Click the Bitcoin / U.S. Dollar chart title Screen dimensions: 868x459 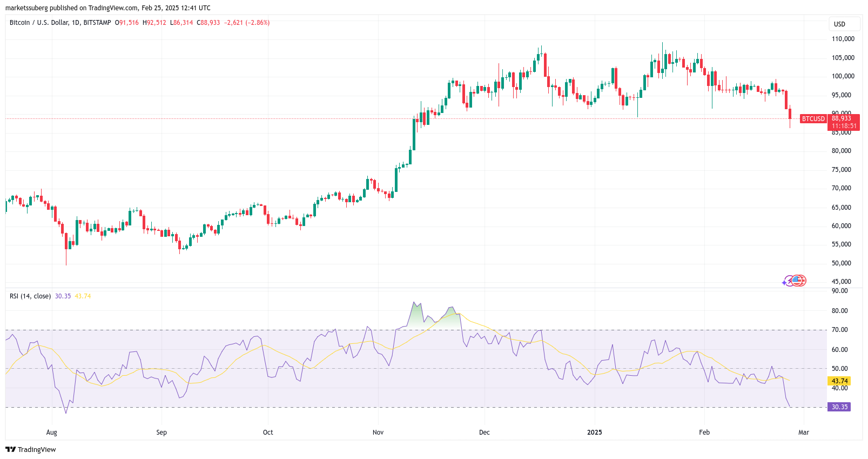tap(60, 23)
